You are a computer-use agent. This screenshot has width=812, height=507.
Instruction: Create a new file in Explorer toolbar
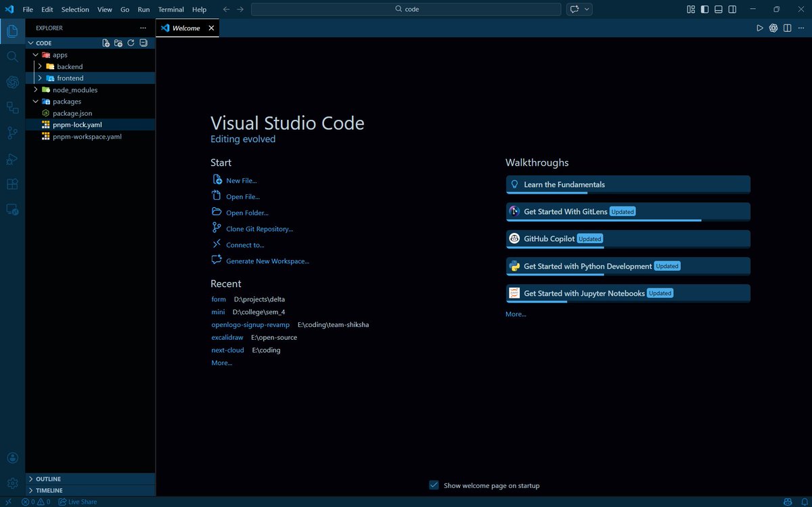pyautogui.click(x=106, y=43)
